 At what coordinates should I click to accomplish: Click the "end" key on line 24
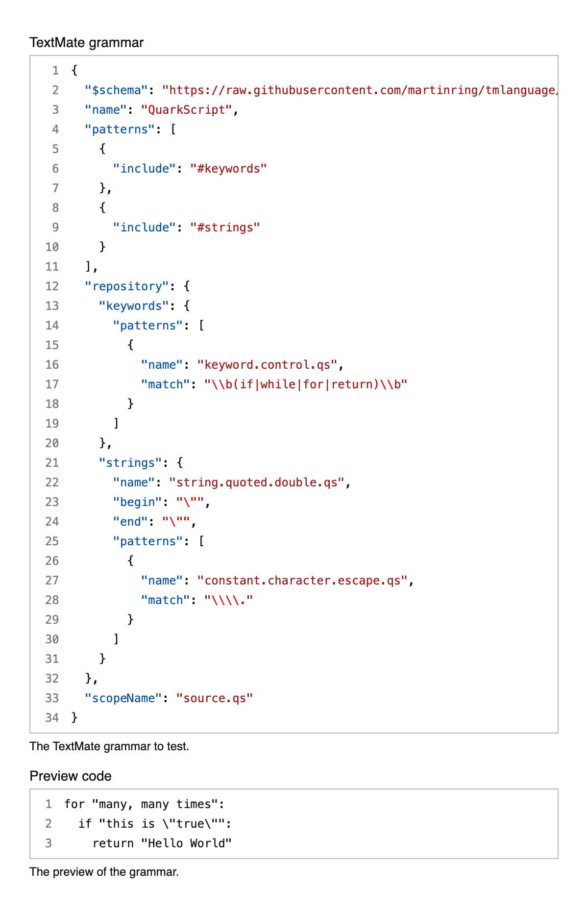click(130, 522)
